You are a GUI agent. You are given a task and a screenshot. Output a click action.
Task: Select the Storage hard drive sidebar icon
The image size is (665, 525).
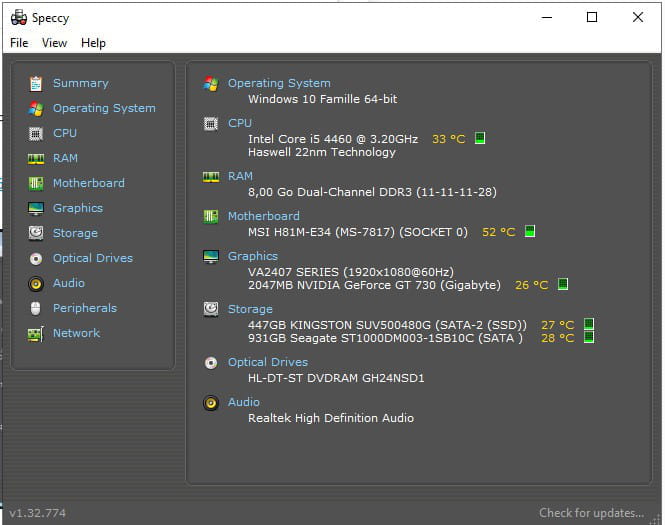[36, 233]
